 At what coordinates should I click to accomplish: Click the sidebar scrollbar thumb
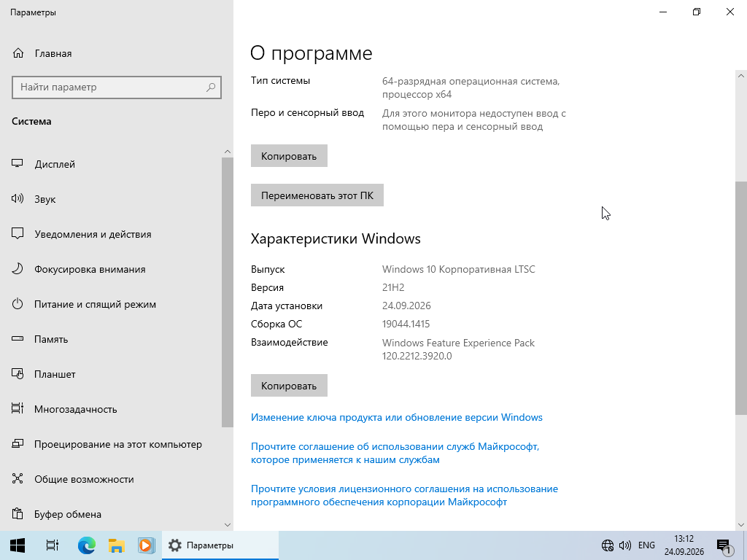(228, 292)
